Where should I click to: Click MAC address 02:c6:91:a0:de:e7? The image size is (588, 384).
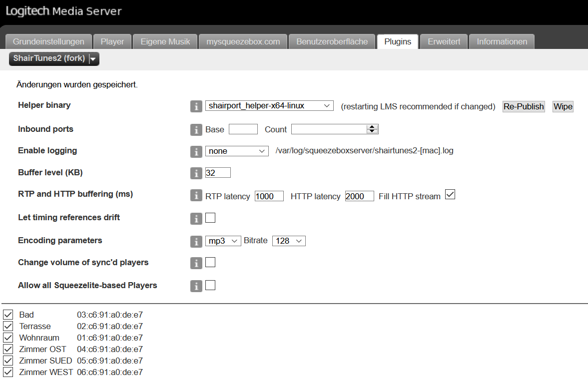tap(110, 326)
